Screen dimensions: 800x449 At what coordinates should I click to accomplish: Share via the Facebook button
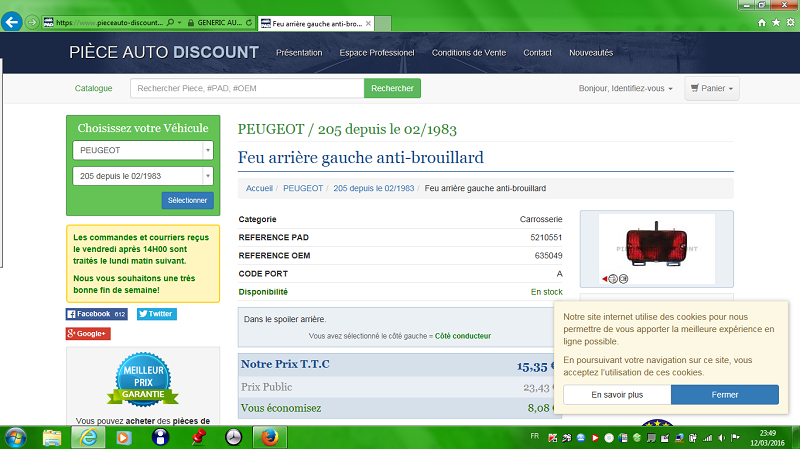pos(96,314)
